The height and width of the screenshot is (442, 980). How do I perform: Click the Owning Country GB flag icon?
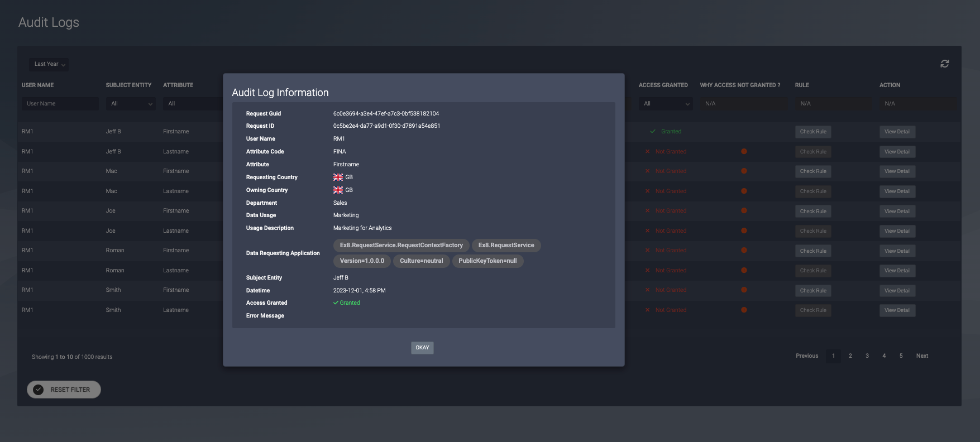click(338, 190)
